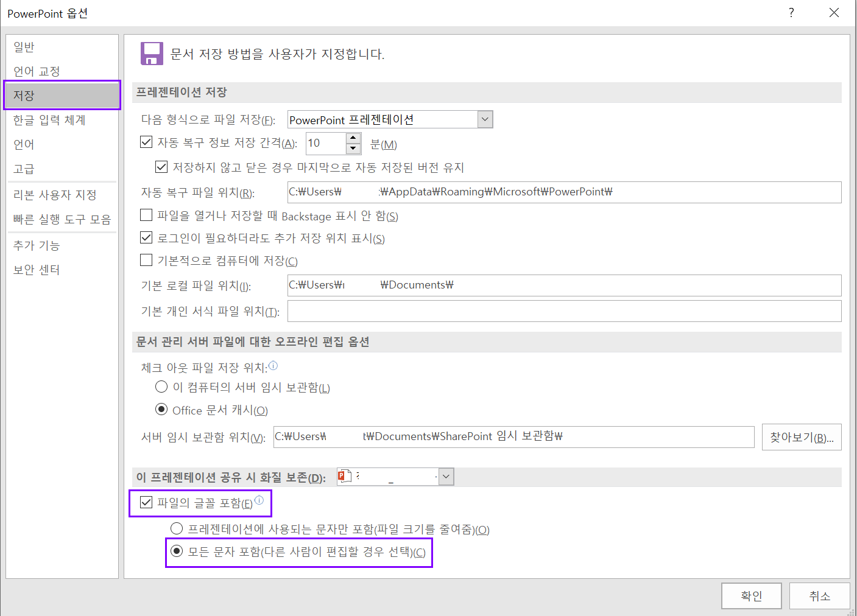Click the 찾아보기 browse button
Image resolution: width=857 pixels, height=616 pixels.
click(802, 437)
